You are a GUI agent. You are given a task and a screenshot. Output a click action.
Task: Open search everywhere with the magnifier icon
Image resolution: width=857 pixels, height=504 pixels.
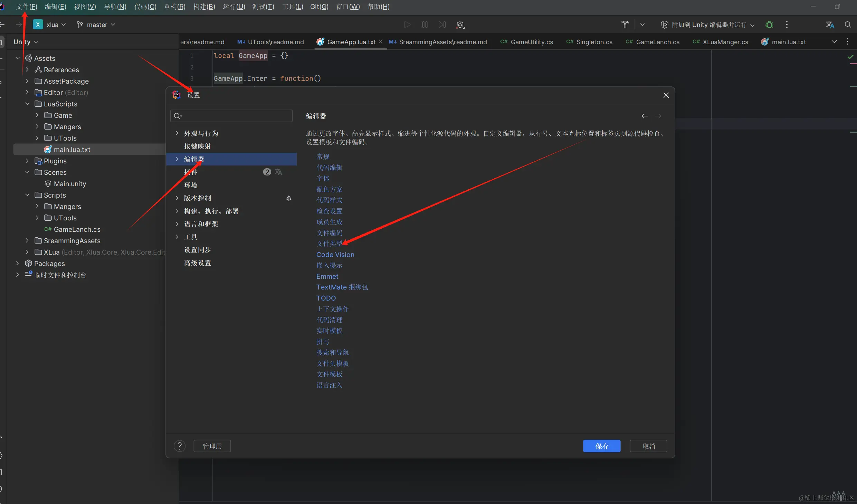849,25
